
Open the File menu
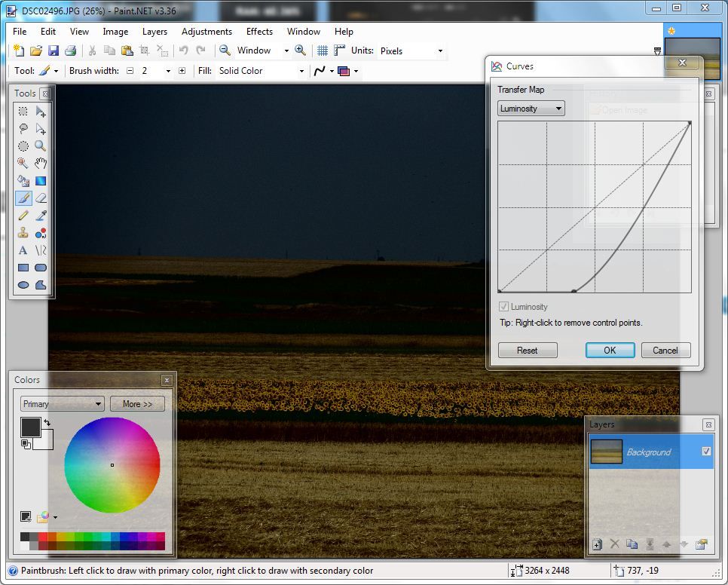(20, 32)
